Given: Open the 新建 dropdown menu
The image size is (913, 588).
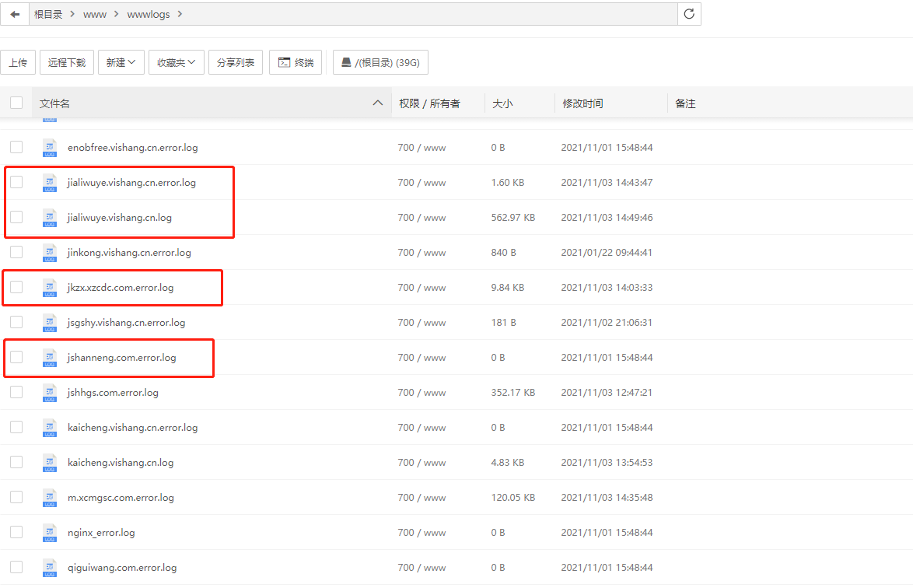Looking at the screenshot, I should 121,62.
